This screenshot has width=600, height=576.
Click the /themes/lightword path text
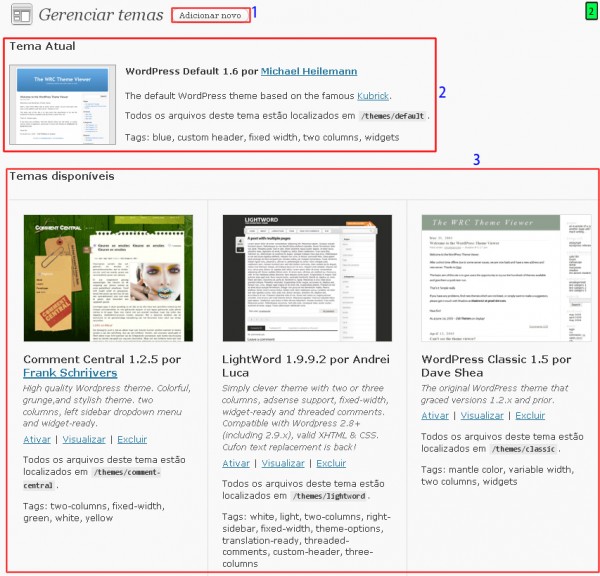[329, 496]
